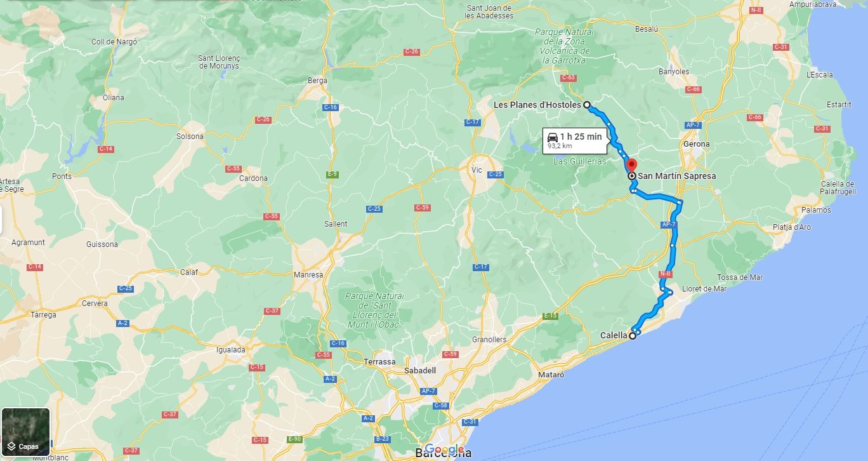Click the Vic city label
This screenshot has width=868, height=461.
pos(477,170)
